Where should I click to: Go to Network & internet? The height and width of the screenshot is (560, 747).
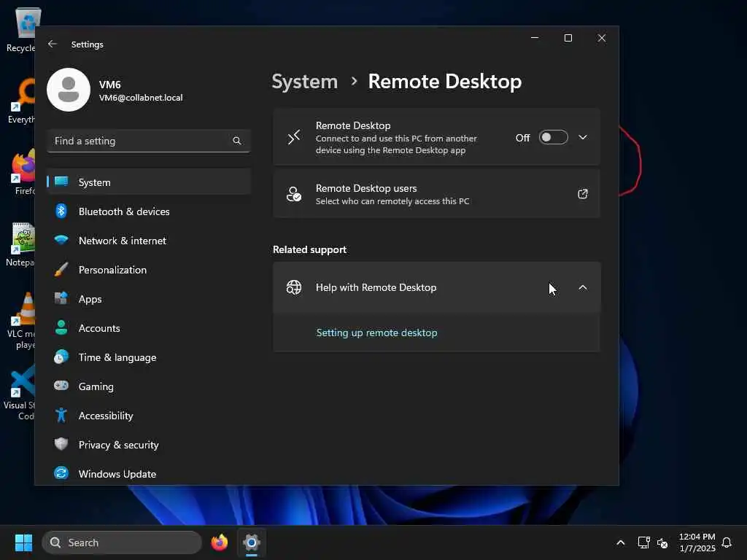pos(149,241)
